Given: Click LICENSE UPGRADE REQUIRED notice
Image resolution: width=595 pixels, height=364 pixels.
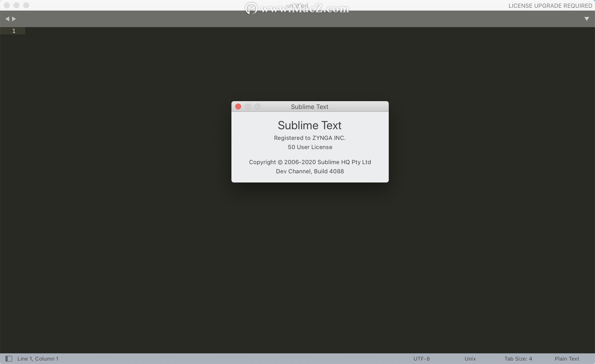Looking at the screenshot, I should click(x=550, y=5).
